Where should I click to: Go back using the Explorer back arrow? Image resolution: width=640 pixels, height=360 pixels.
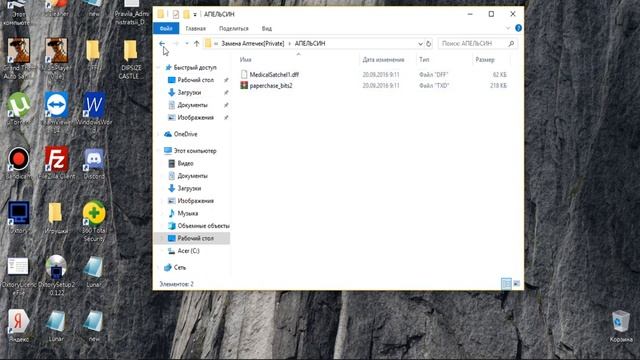click(162, 43)
